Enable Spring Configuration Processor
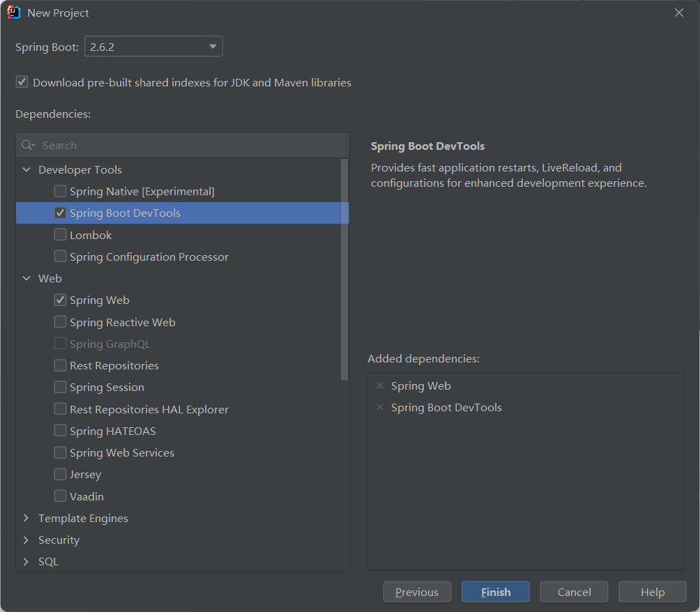 60,257
